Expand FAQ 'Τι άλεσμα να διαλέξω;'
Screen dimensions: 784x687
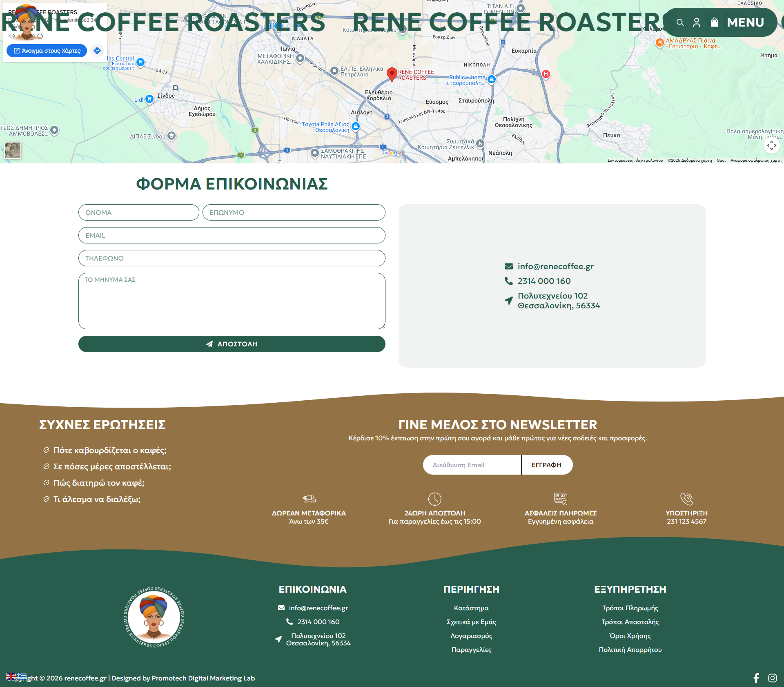tap(97, 499)
